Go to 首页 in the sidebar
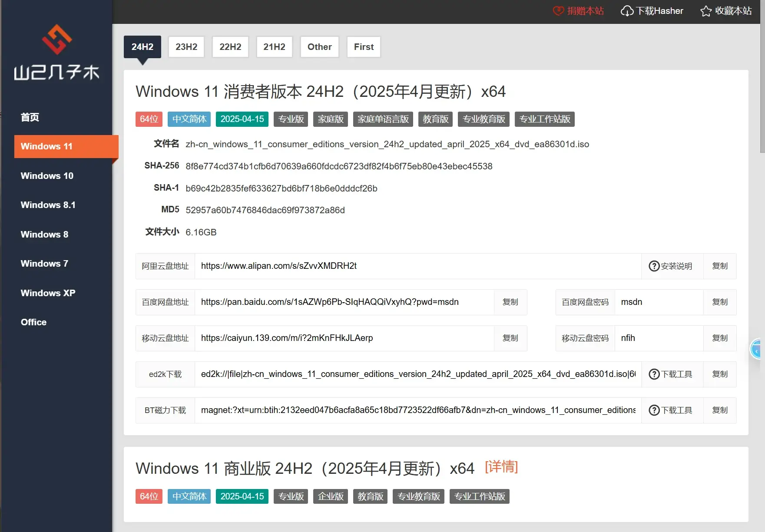This screenshot has width=765, height=532. (30, 117)
